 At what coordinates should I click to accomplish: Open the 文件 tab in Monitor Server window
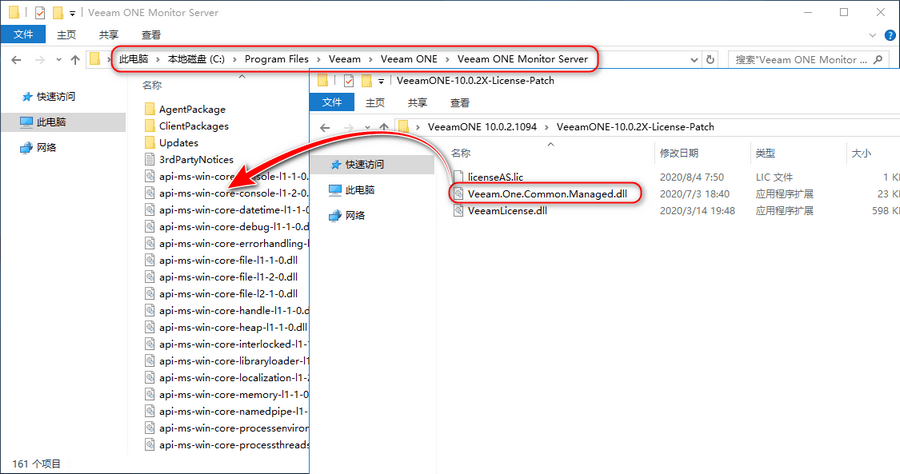coord(23,34)
